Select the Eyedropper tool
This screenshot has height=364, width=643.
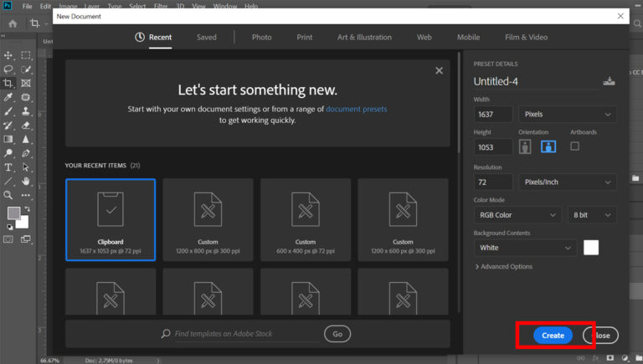tap(8, 97)
